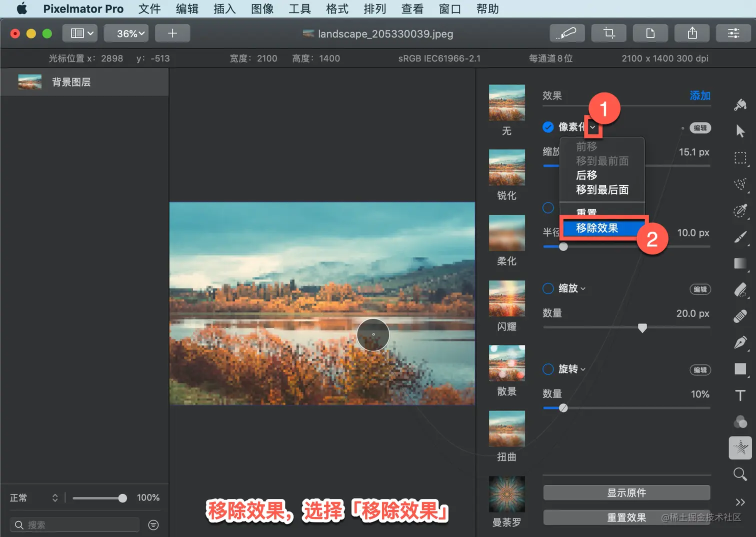Select the 闪耀 effect preset thumbnail
The image size is (756, 537).
tap(506, 298)
